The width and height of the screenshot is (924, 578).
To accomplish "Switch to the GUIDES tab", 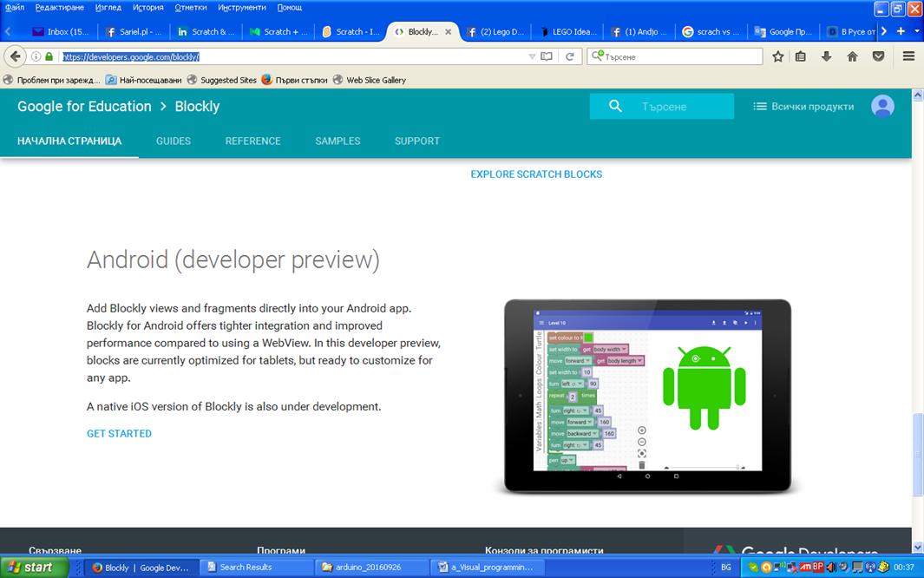I will tap(173, 141).
